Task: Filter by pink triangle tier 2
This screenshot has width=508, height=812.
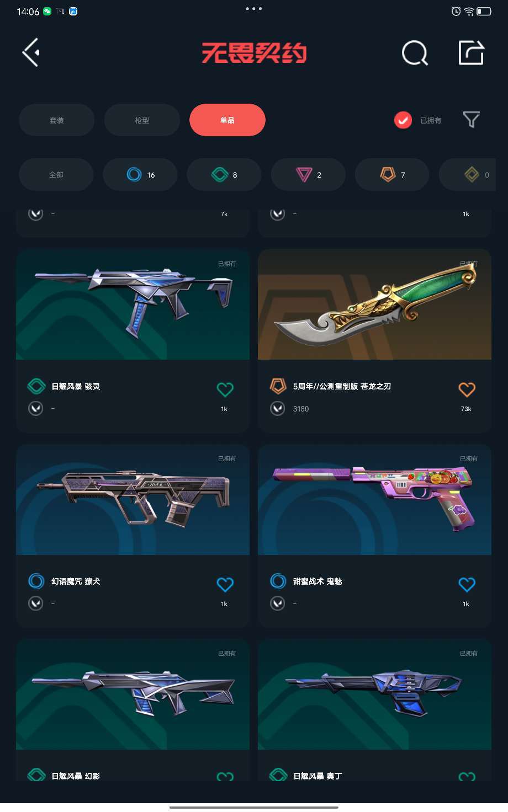Action: 308,174
